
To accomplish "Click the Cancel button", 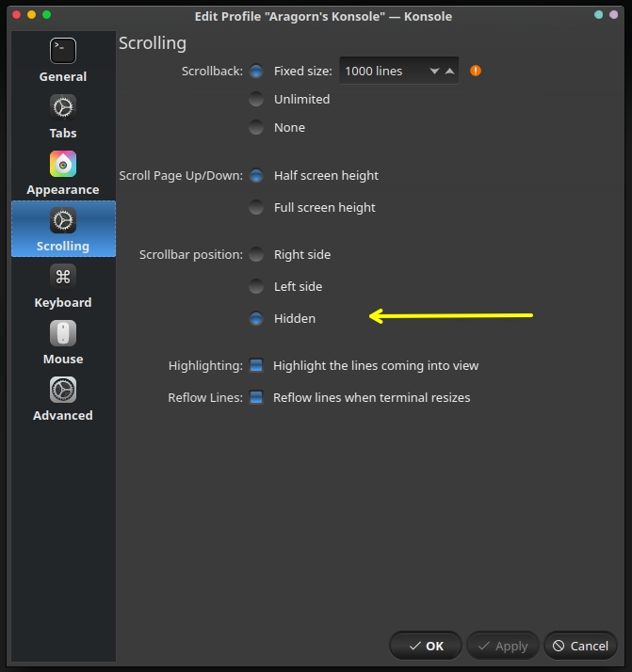I will (x=580, y=646).
